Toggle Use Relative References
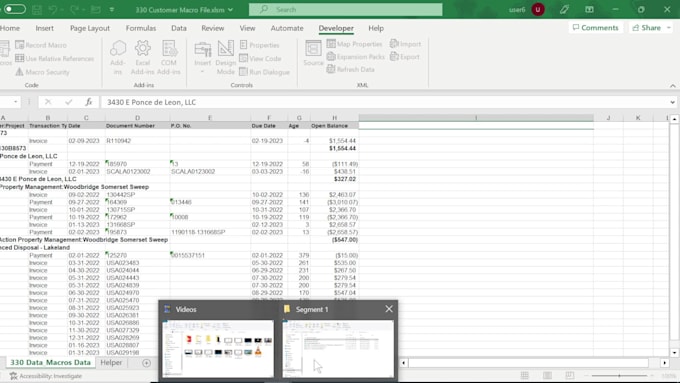The height and width of the screenshot is (383, 680). [x=55, y=58]
